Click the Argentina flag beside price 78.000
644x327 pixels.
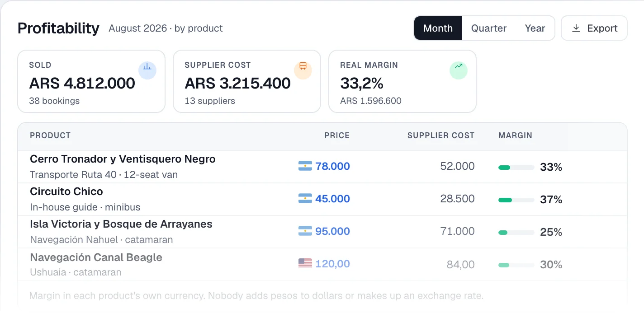click(305, 166)
